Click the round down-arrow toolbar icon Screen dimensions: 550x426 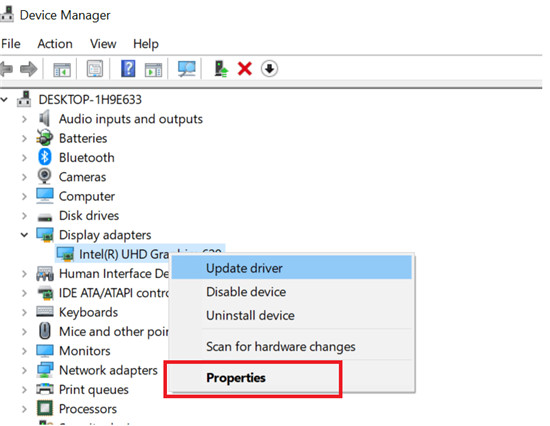click(269, 69)
